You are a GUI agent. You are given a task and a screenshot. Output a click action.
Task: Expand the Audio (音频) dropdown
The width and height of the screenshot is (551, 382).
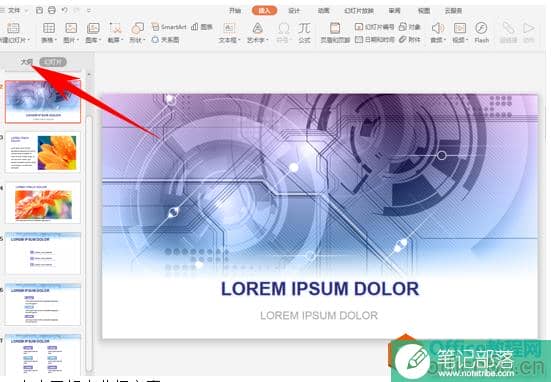tap(438, 40)
